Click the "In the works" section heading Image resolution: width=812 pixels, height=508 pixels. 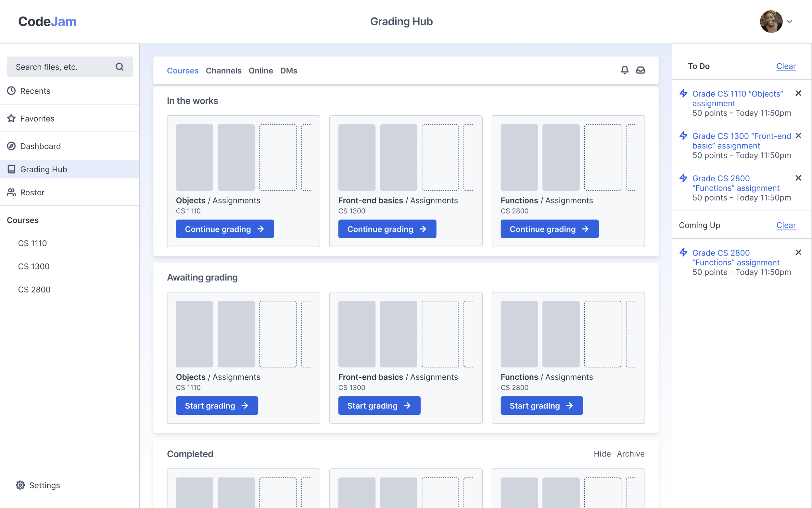192,101
